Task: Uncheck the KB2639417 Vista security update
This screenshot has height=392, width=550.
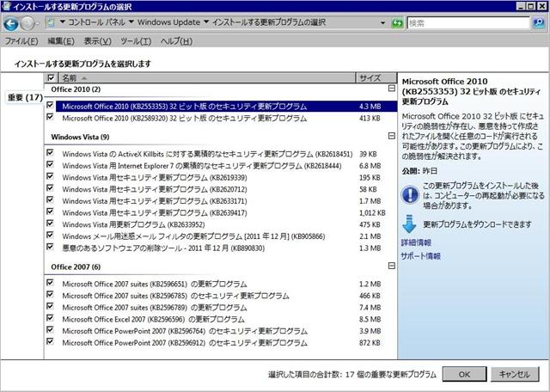Action: pos(50,211)
